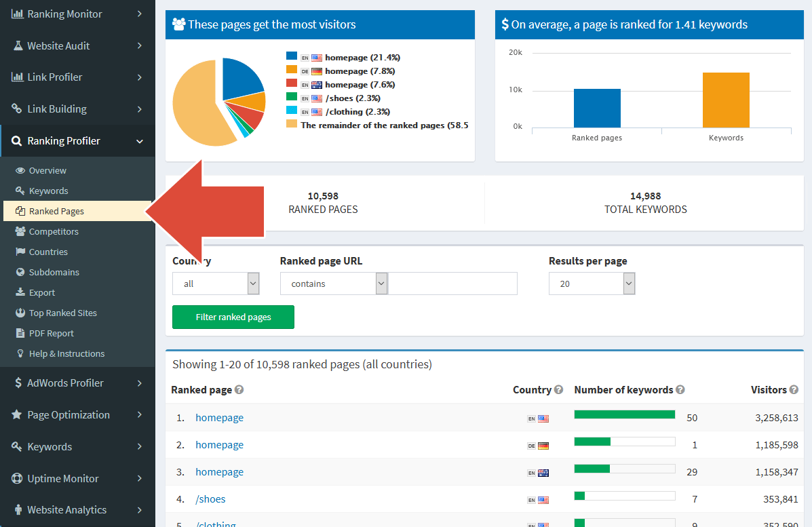Click the question mark beside Visitors column
The width and height of the screenshot is (812, 527).
(x=793, y=389)
